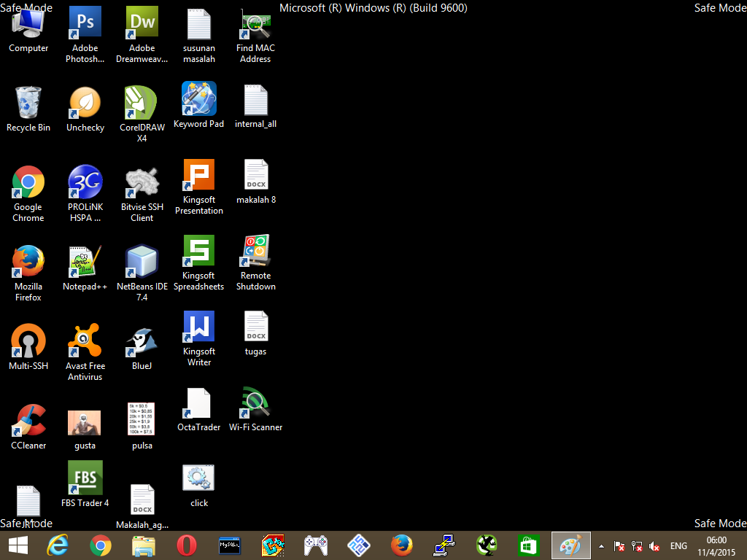Select the text file above the Start button
The image size is (747, 560).
(28, 507)
